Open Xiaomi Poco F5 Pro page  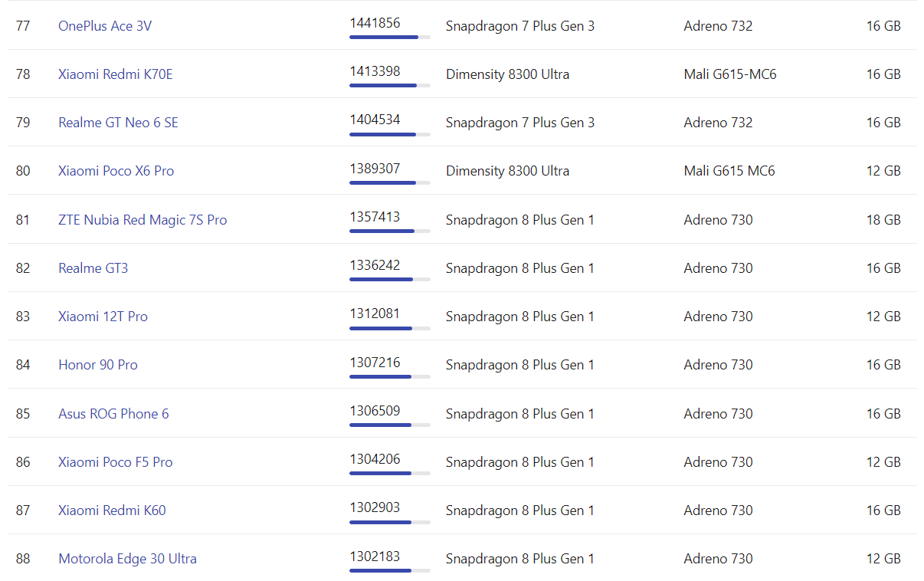pos(115,462)
